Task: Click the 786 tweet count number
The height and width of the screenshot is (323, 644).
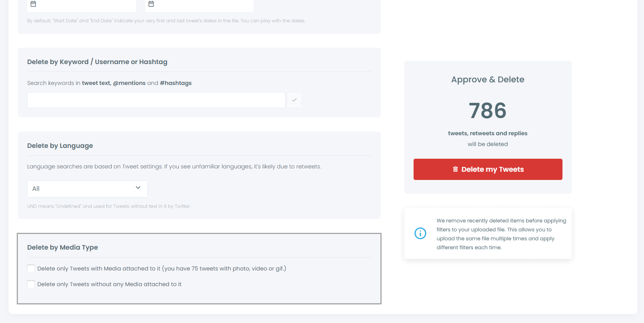Action: 488,111
